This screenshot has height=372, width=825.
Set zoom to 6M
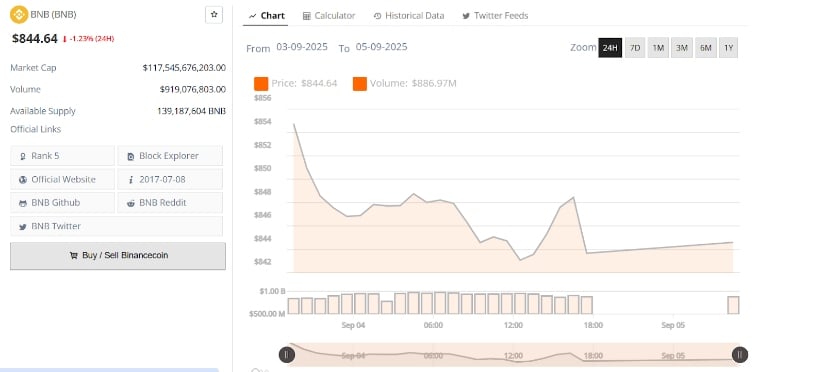point(706,48)
